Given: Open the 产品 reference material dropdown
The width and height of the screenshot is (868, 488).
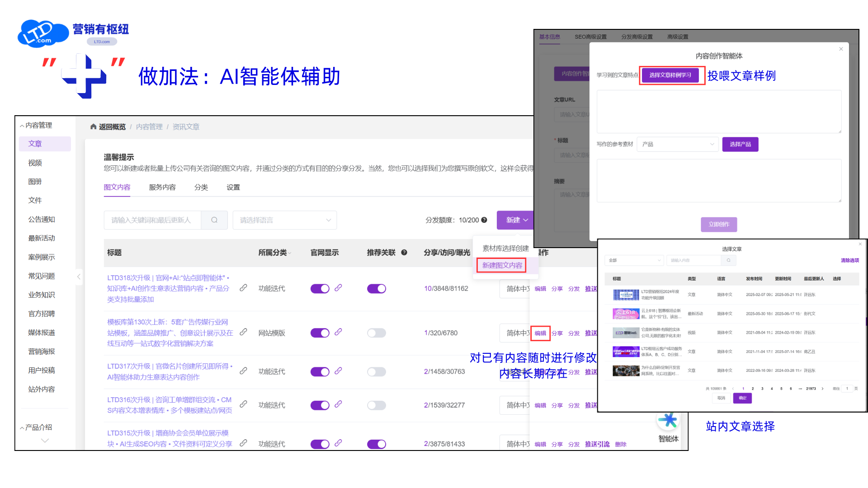Looking at the screenshot, I should point(678,144).
